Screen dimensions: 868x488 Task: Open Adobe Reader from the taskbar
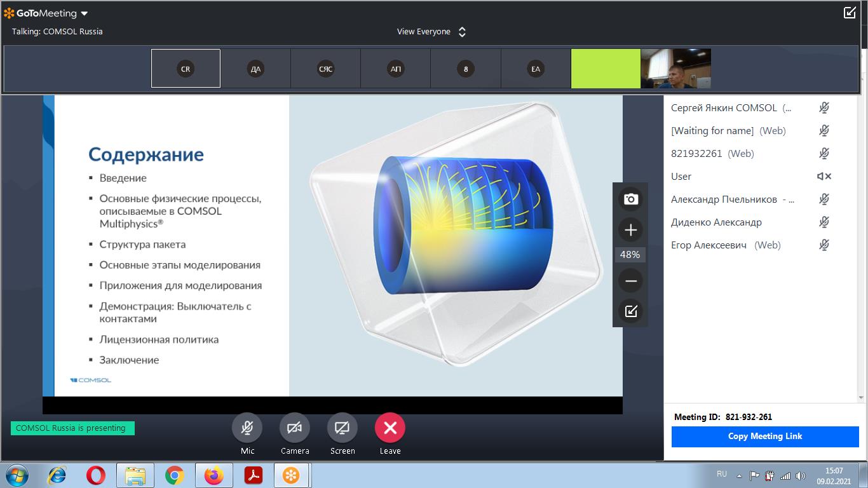point(254,475)
